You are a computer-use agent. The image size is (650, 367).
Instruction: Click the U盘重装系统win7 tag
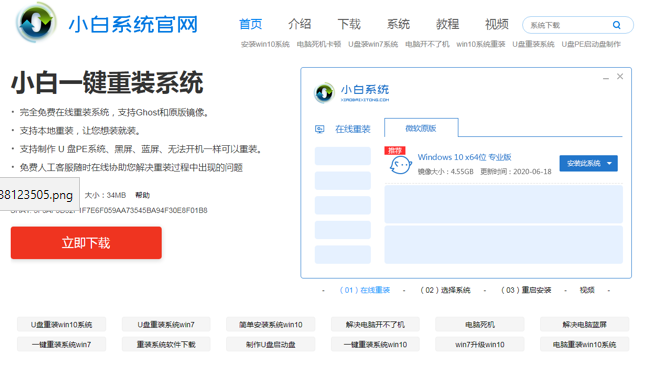166,324
